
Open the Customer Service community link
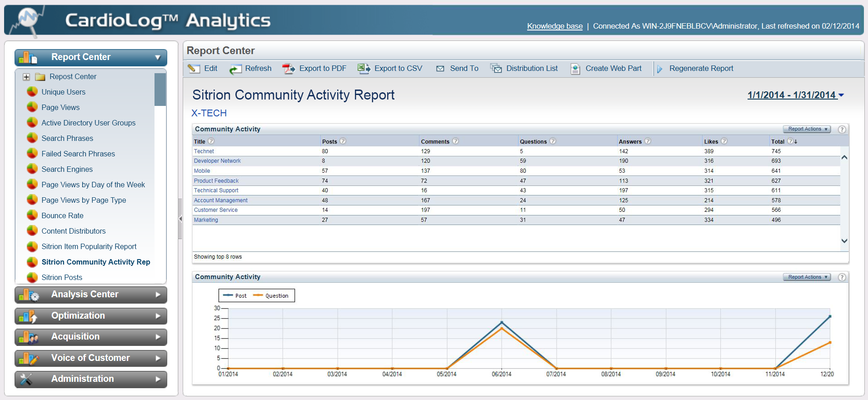coord(216,210)
